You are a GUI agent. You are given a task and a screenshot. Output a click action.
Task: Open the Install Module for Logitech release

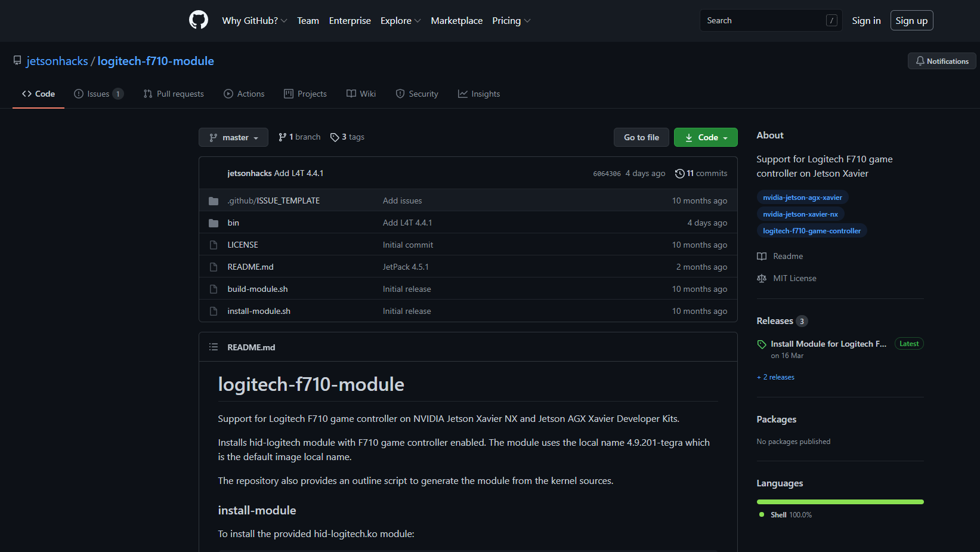click(x=828, y=344)
